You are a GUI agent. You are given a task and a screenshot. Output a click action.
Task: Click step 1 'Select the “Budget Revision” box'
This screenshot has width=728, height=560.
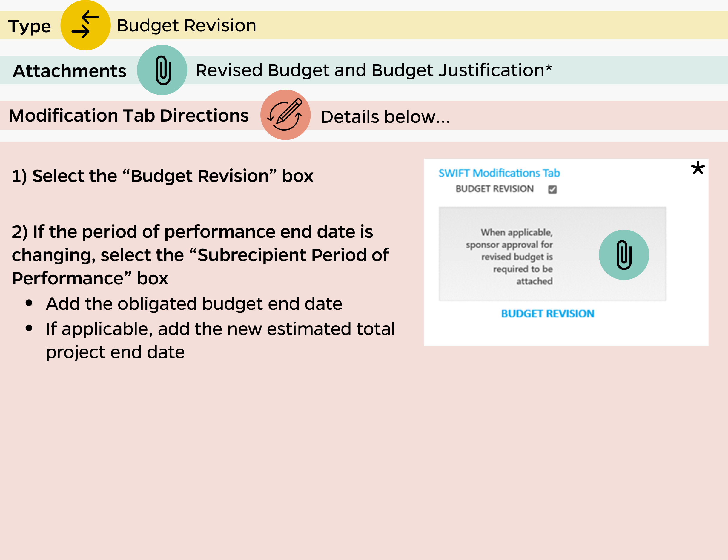[x=163, y=176]
